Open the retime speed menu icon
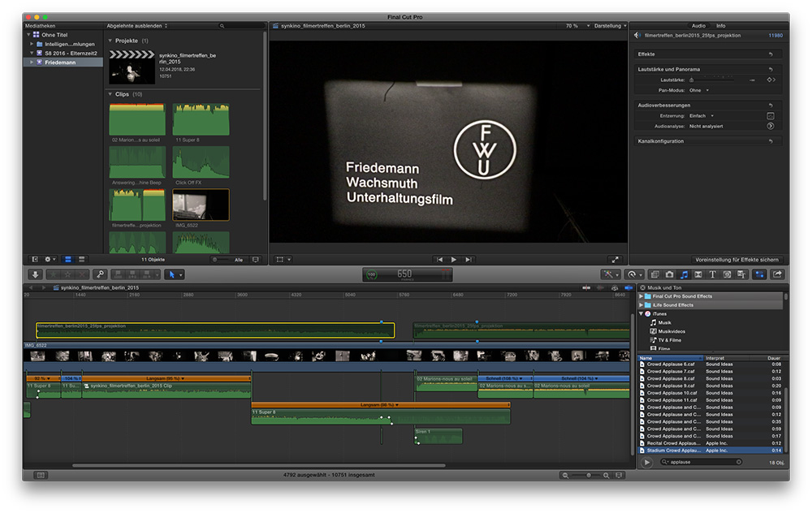The height and width of the screenshot is (513, 812). click(633, 274)
